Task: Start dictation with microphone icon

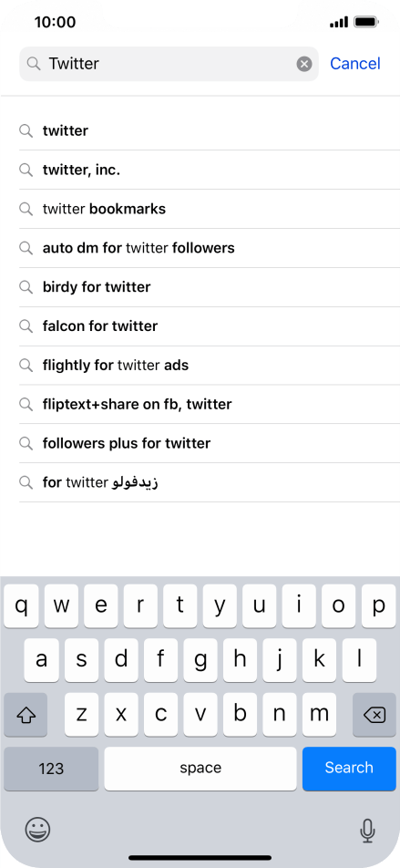Action: pos(367,831)
